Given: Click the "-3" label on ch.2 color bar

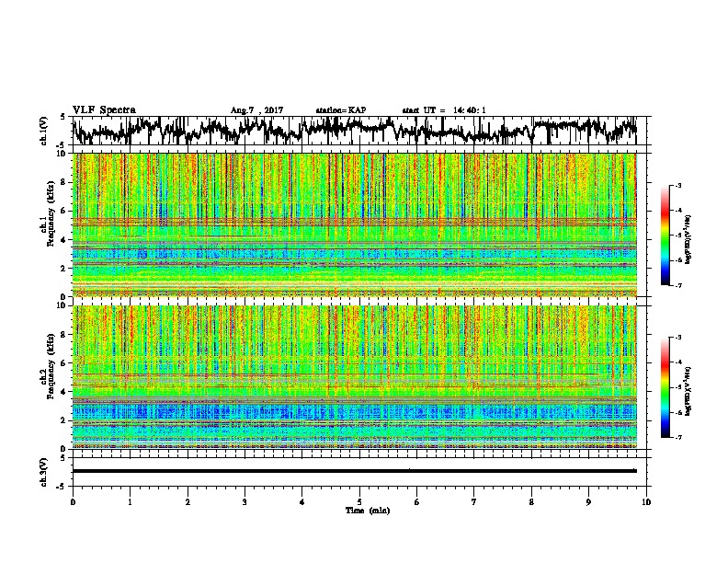Looking at the screenshot, I should click(x=677, y=338).
